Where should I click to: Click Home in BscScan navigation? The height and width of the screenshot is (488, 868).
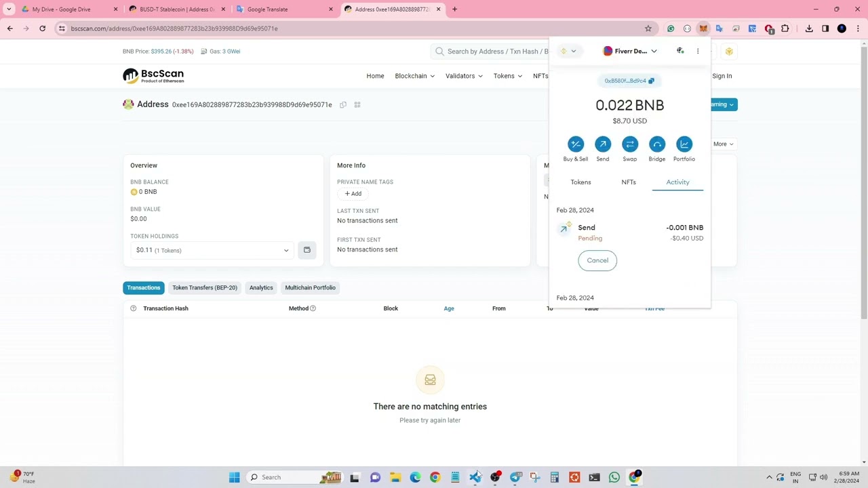[x=375, y=76]
